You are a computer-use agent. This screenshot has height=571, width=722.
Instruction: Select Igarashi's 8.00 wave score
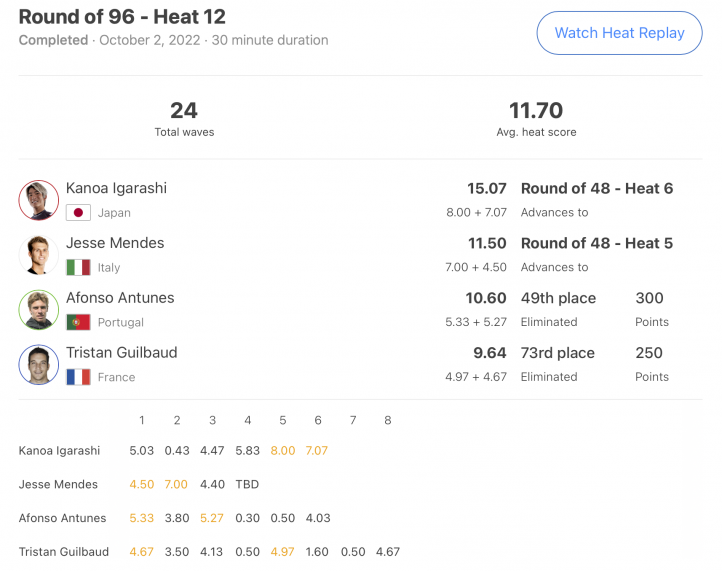(283, 450)
